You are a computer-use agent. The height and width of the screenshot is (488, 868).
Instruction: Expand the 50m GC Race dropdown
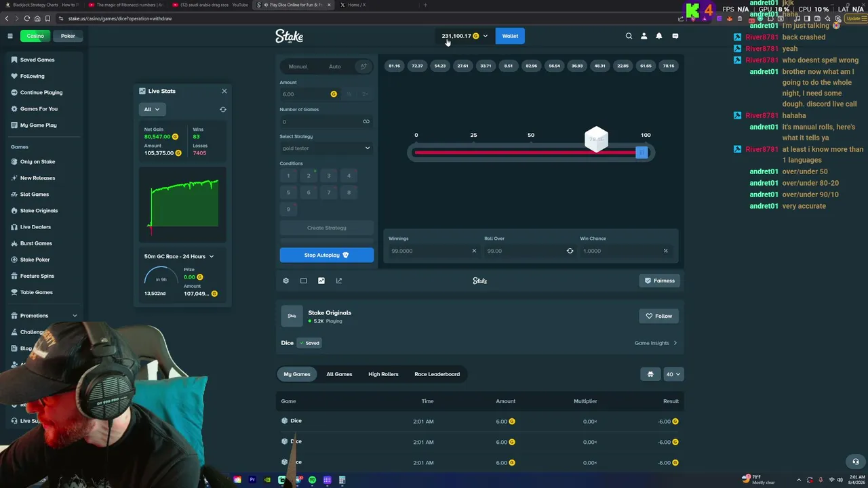click(179, 256)
